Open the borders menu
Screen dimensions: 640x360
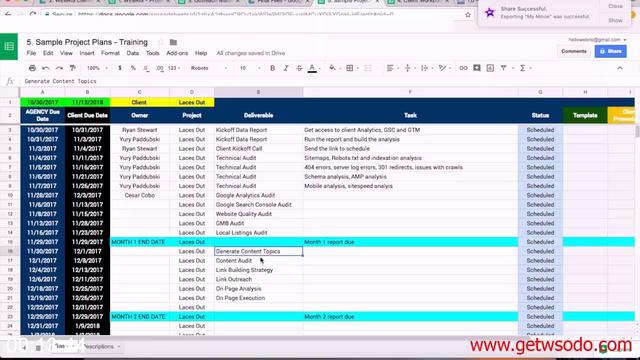350,68
